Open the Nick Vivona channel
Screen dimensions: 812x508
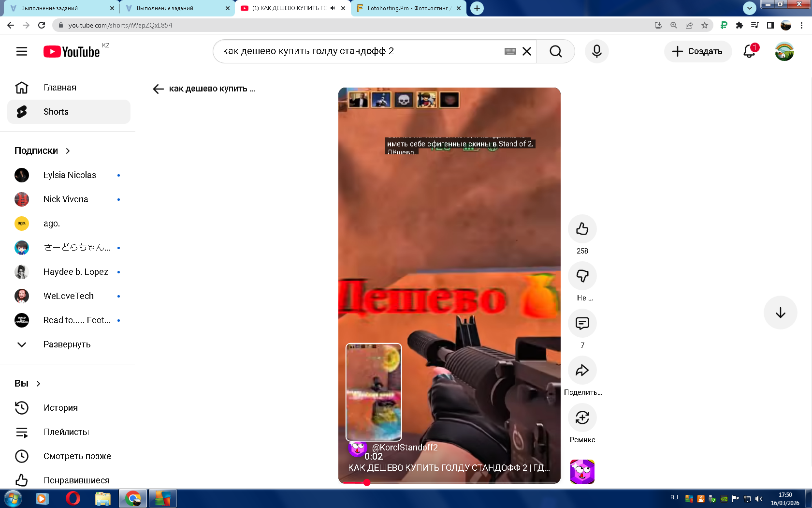[x=69, y=199]
